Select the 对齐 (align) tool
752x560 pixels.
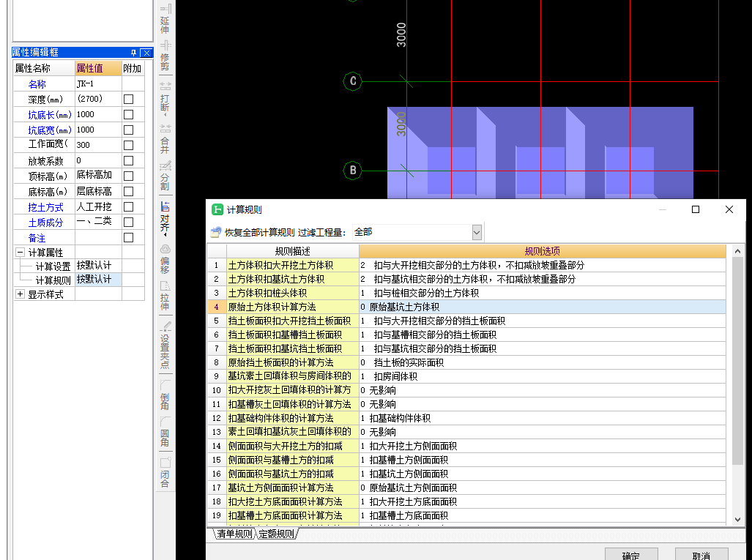click(165, 218)
